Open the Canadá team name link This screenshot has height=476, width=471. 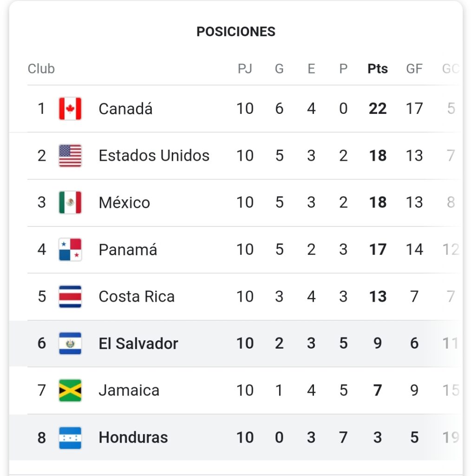[125, 108]
